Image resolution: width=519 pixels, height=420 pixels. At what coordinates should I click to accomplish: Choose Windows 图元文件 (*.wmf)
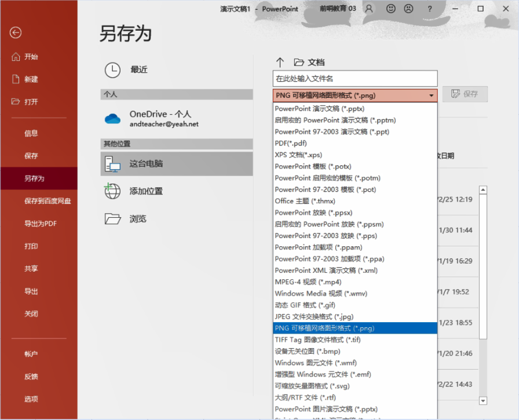tap(355, 363)
